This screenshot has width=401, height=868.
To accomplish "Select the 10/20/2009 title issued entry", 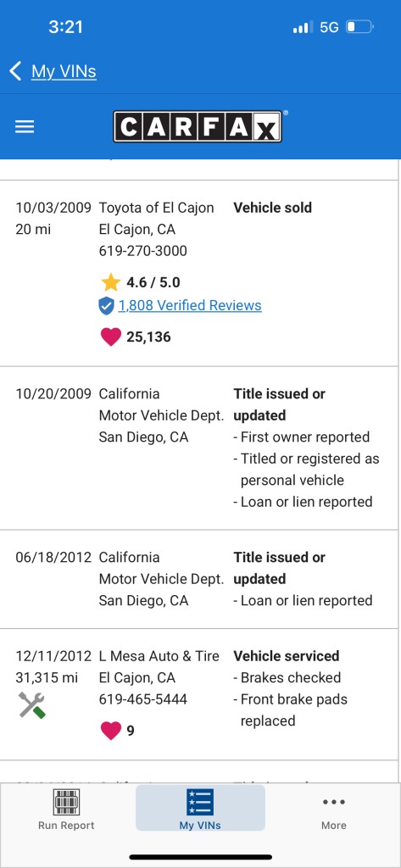I will 199,448.
